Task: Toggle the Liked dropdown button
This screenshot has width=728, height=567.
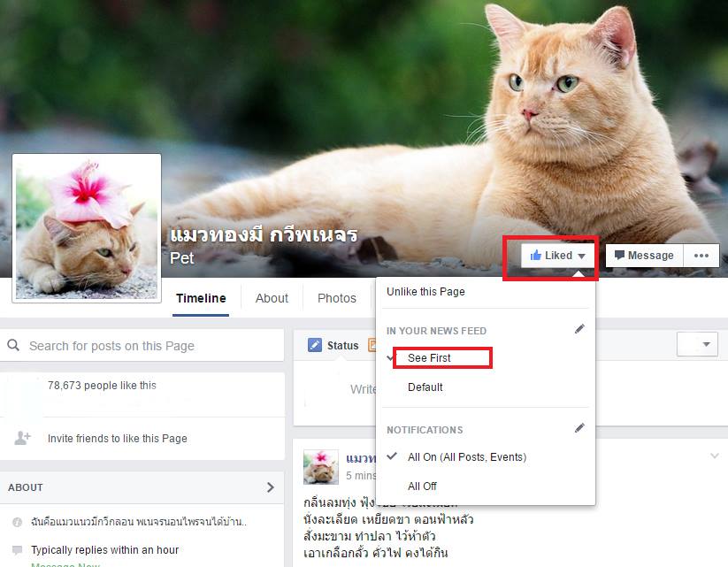Action: coord(558,256)
